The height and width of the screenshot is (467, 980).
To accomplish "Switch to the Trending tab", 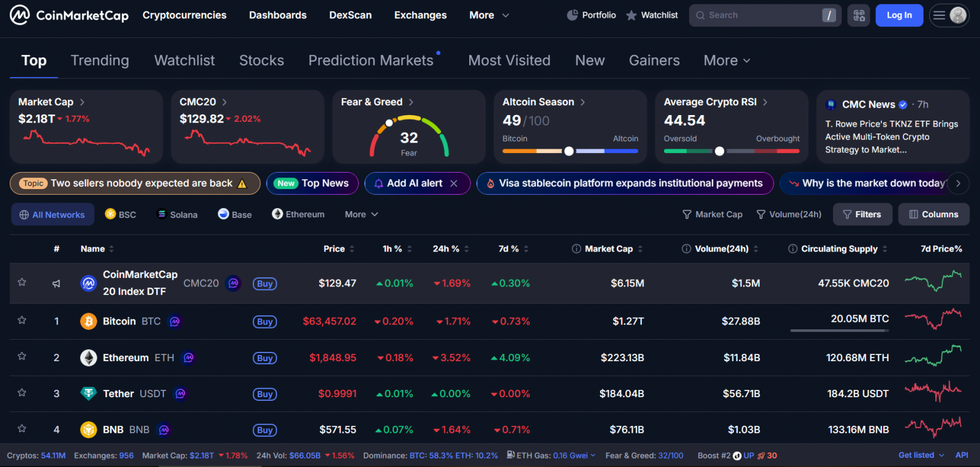I will [x=100, y=61].
